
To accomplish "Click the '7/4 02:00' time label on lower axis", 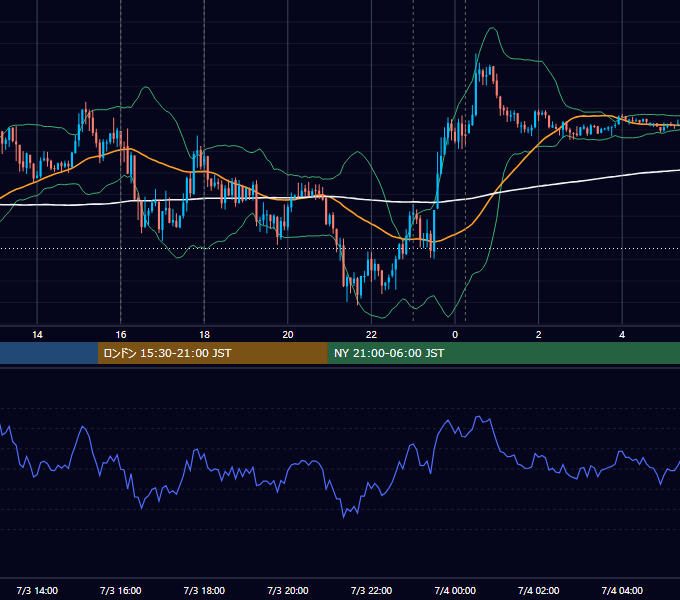I will [x=539, y=590].
